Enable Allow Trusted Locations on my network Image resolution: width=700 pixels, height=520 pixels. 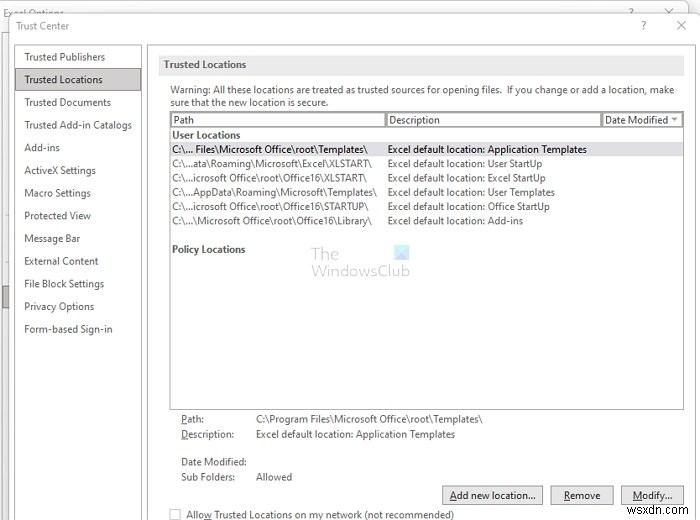[x=175, y=514]
